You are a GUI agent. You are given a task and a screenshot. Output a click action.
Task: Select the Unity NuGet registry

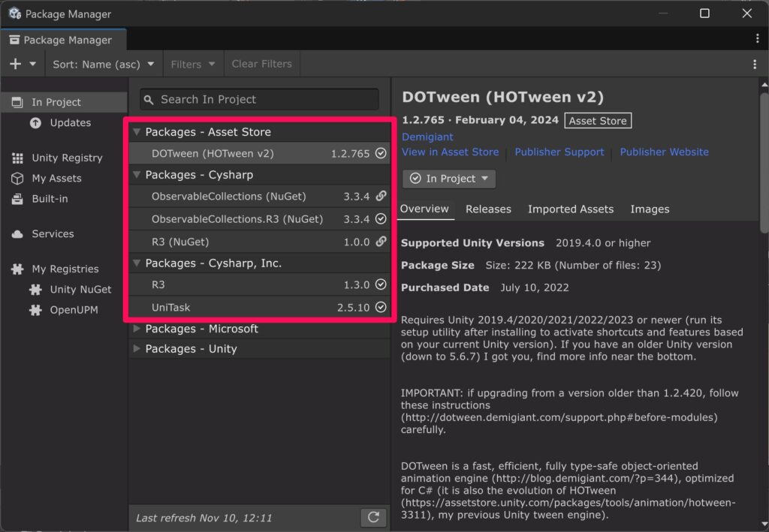80,289
